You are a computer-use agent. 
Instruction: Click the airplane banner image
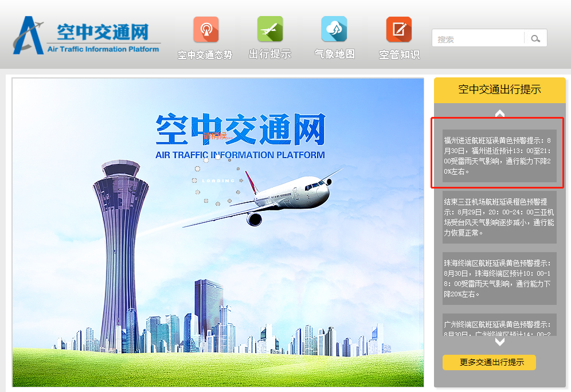(x=218, y=232)
